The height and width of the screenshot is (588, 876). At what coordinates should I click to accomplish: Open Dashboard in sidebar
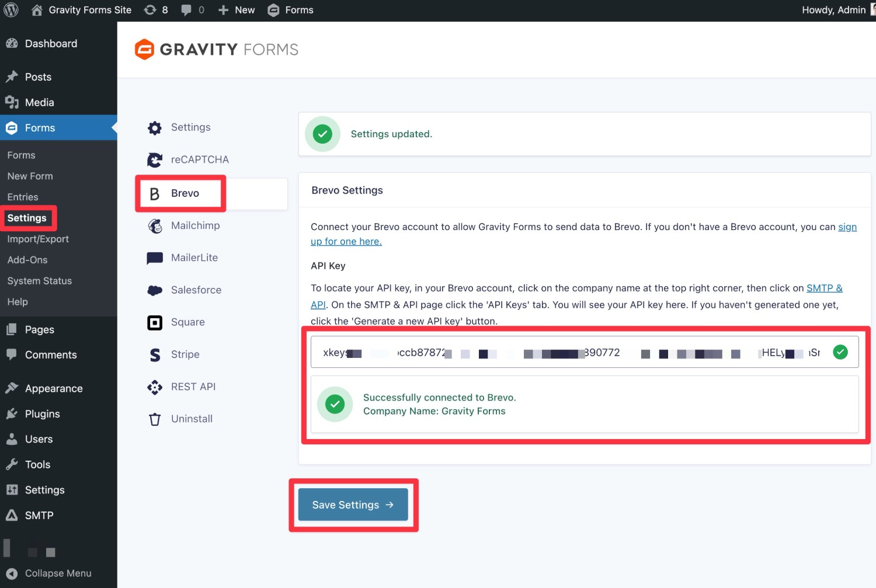tap(58, 44)
